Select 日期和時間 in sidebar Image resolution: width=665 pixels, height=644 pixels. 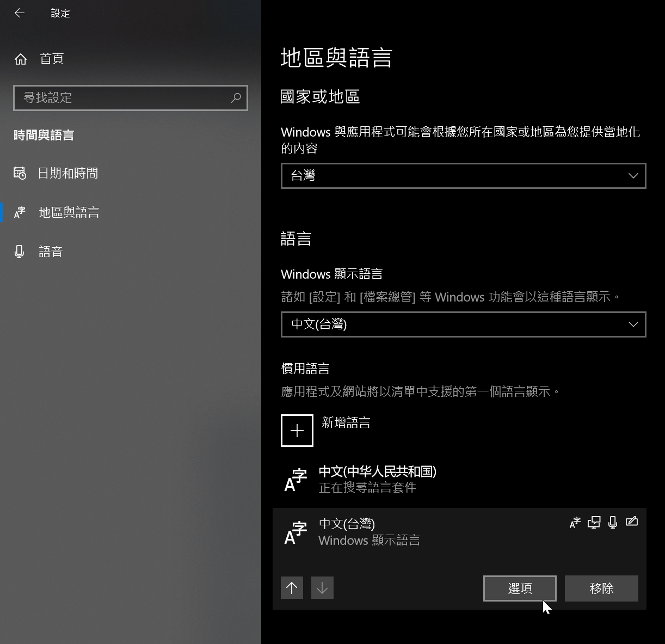(131, 173)
